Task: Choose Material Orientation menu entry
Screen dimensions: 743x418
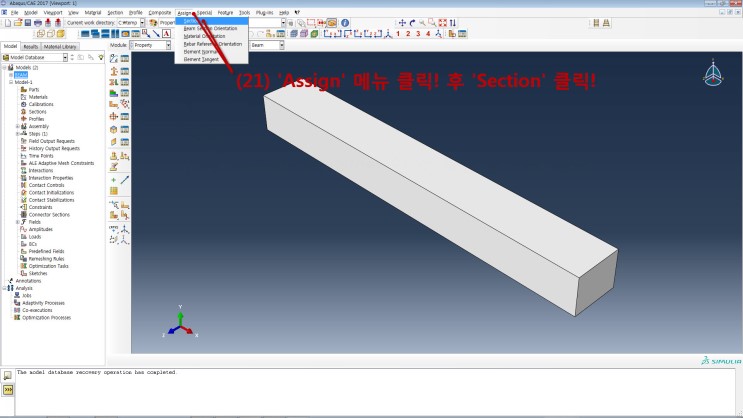Action: pos(211,36)
